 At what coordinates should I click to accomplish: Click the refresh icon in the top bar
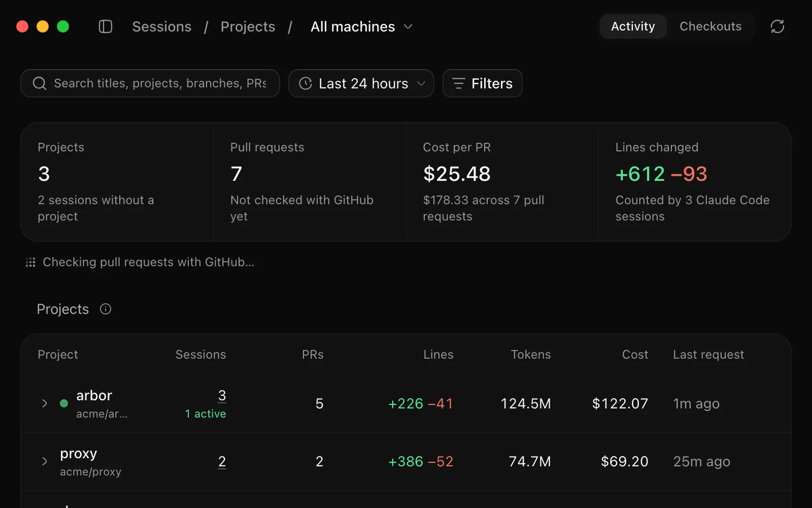click(777, 26)
